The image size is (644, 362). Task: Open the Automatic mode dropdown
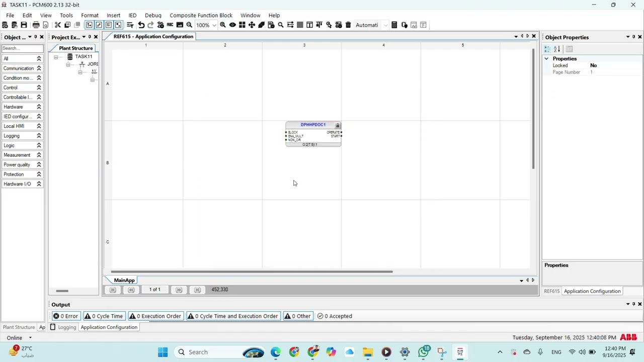[x=386, y=25]
